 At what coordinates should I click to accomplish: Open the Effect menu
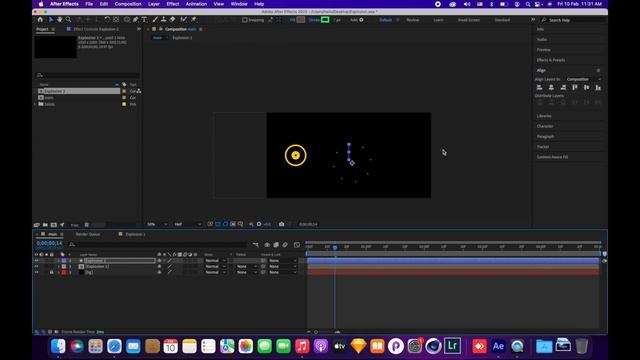click(173, 4)
